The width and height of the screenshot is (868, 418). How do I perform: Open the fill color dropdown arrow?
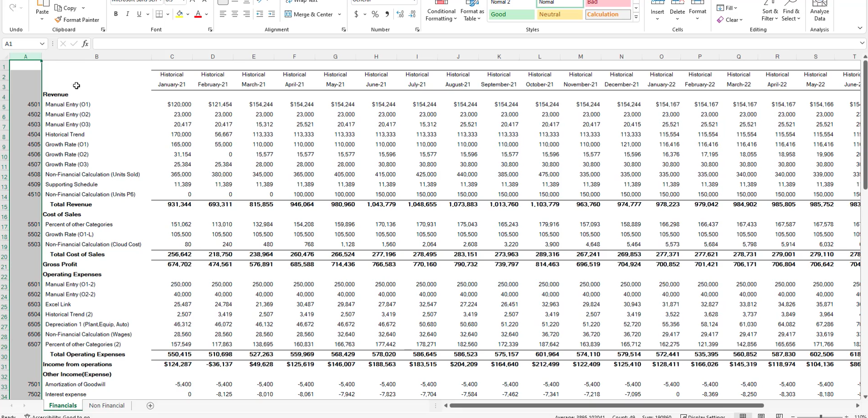pyautogui.click(x=188, y=14)
